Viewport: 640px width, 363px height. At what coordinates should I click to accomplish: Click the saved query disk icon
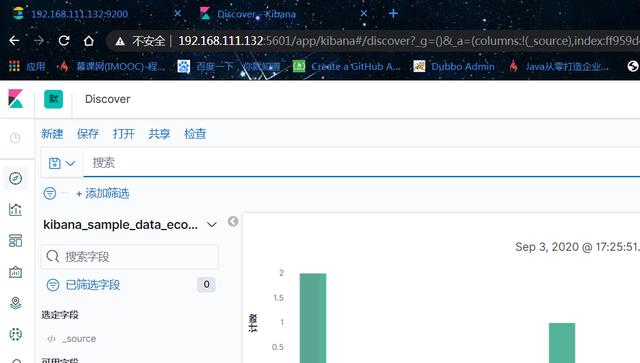click(x=55, y=163)
